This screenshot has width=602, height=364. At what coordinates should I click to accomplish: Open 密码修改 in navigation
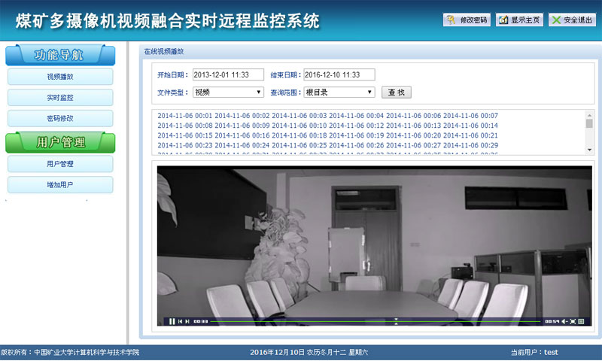tap(60, 119)
